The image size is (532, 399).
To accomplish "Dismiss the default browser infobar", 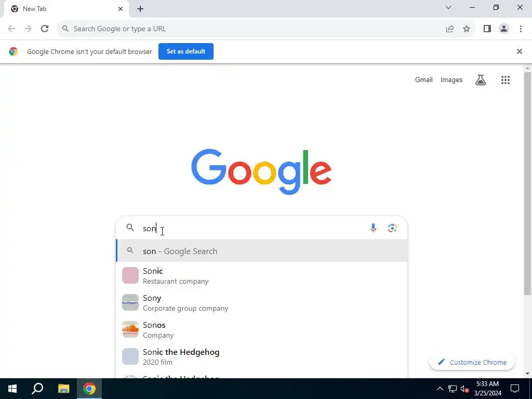I will pyautogui.click(x=519, y=51).
